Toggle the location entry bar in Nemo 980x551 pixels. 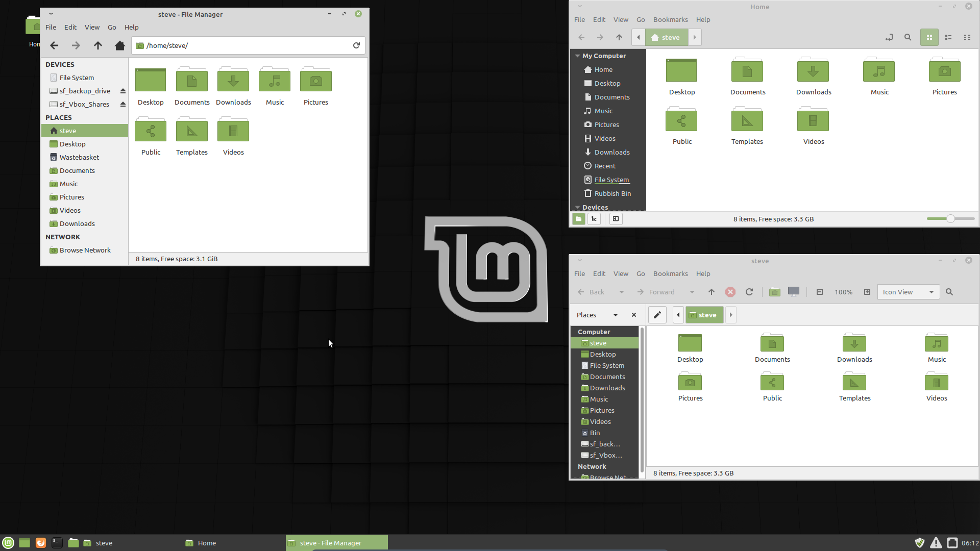point(889,37)
